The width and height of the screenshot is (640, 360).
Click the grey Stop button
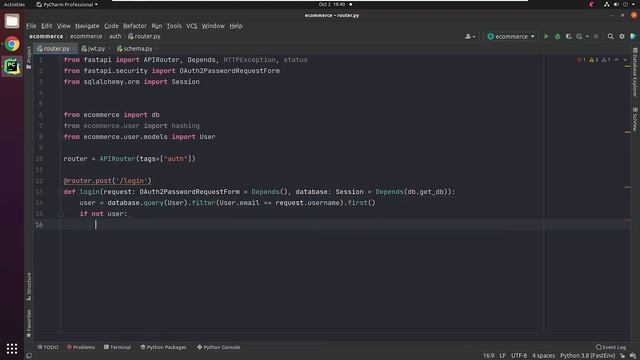596,36
